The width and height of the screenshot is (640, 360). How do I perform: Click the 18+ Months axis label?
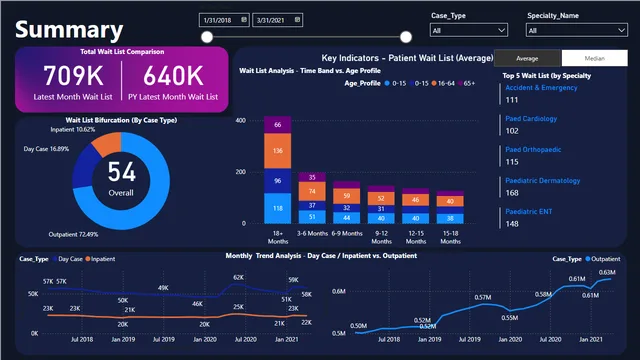(278, 237)
